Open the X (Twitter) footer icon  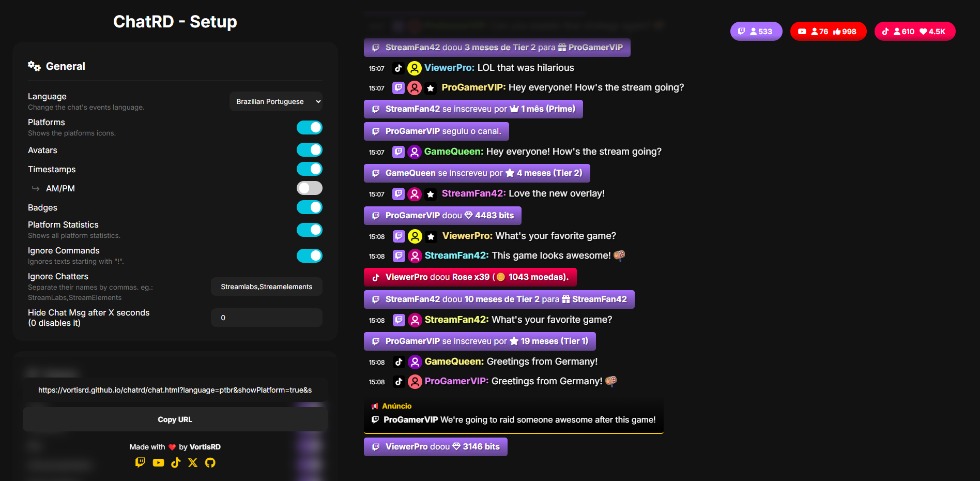193,462
